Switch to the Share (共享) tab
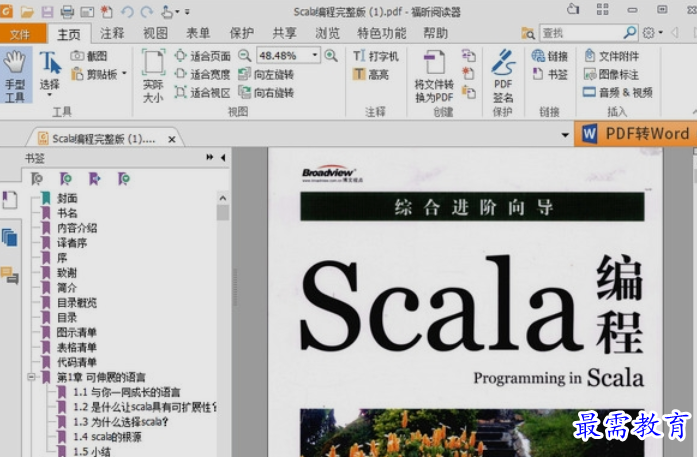Viewport: 697px width, 457px height. (x=284, y=33)
